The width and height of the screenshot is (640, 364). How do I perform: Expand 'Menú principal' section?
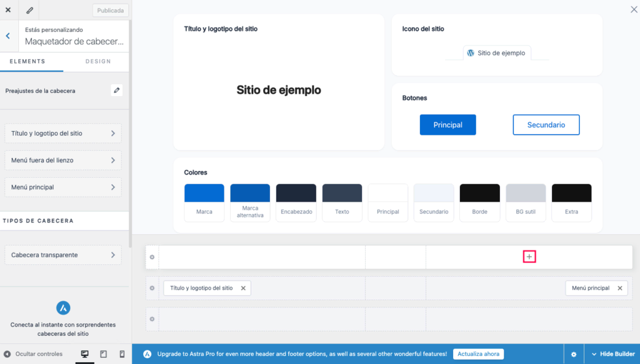(63, 187)
